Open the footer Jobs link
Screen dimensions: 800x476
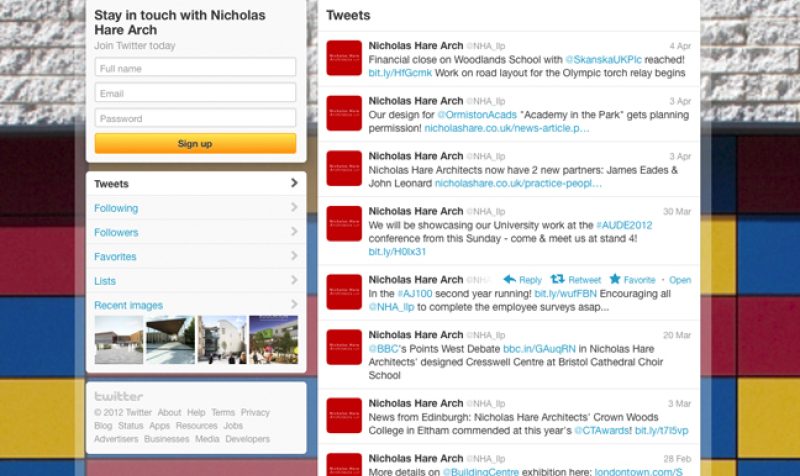[x=233, y=425]
